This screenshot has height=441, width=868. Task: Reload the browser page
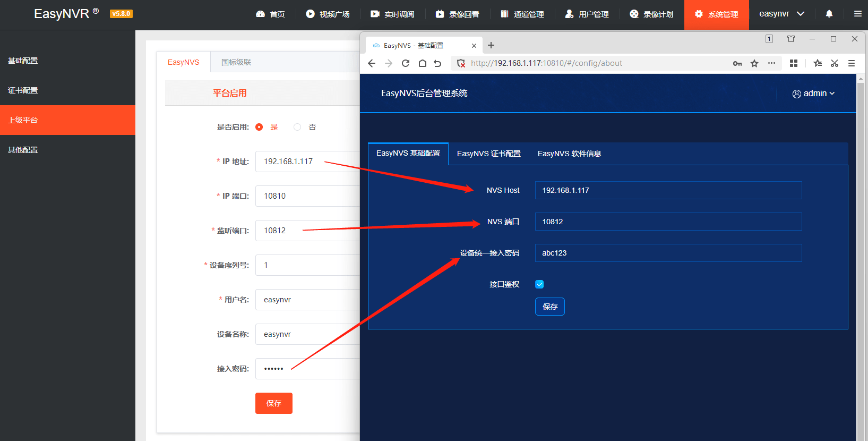(x=406, y=63)
